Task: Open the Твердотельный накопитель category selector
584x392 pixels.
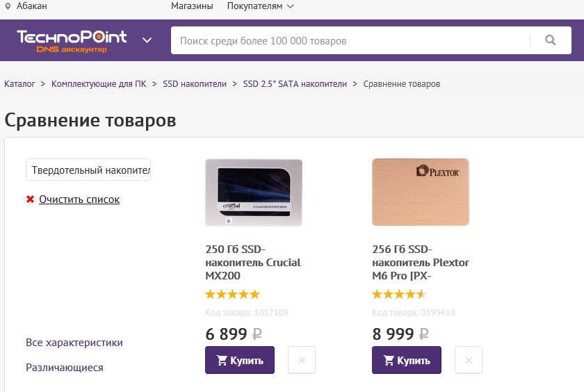Action: coord(88,170)
